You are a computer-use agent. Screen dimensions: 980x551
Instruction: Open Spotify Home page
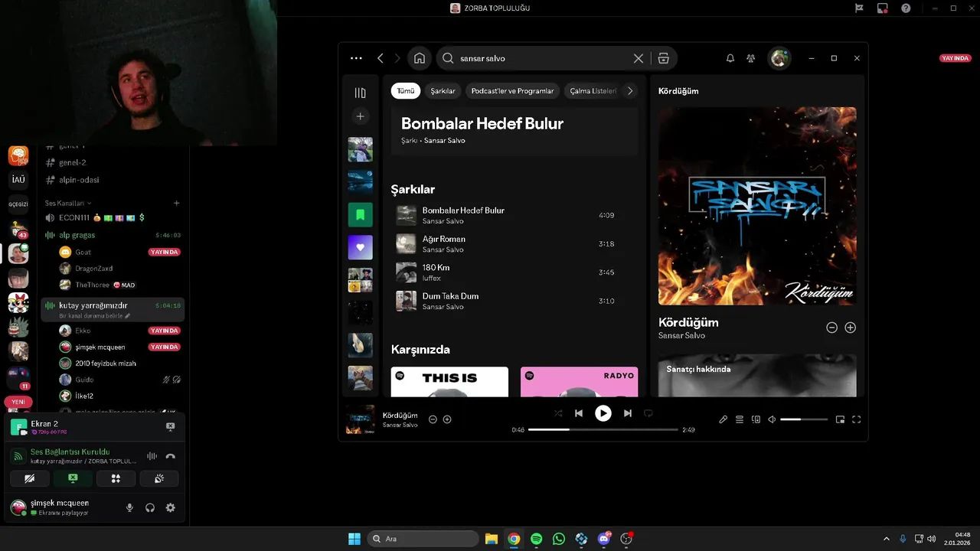tap(420, 58)
